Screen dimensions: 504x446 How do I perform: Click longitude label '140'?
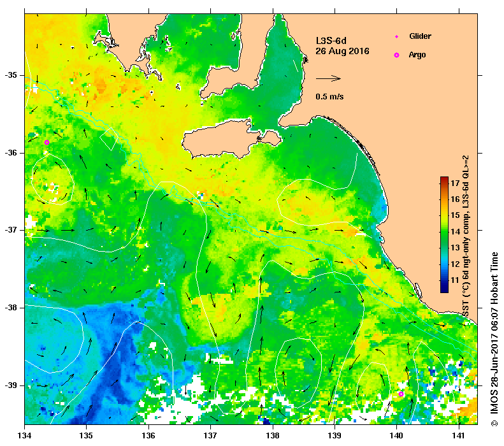coord(397,436)
